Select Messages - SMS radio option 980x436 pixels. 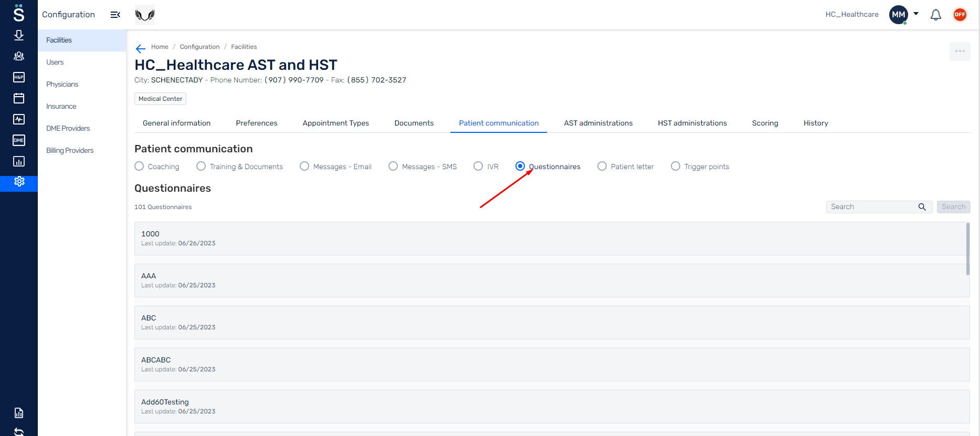coord(393,166)
